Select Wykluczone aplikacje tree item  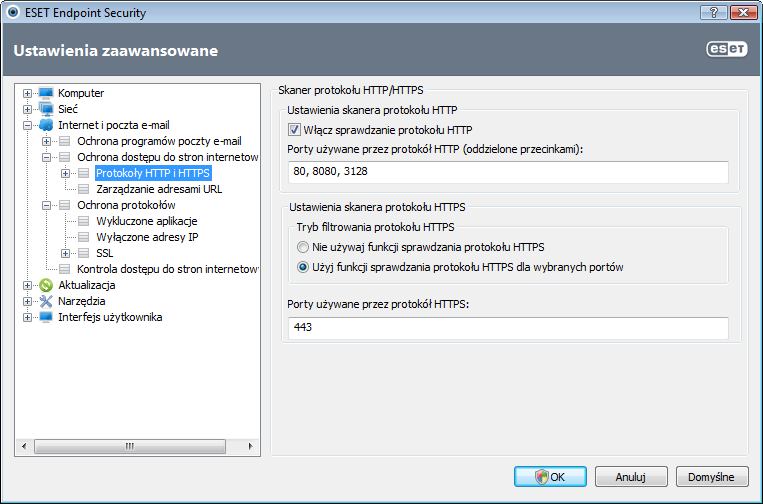(x=146, y=221)
